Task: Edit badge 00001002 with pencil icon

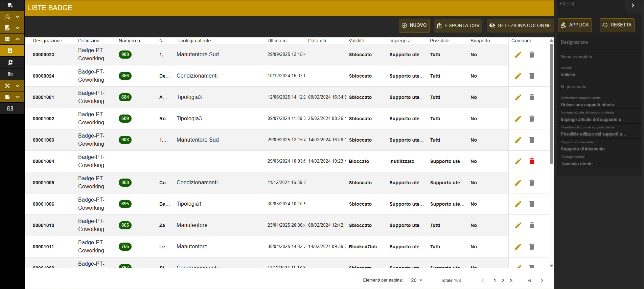Action: [x=518, y=119]
